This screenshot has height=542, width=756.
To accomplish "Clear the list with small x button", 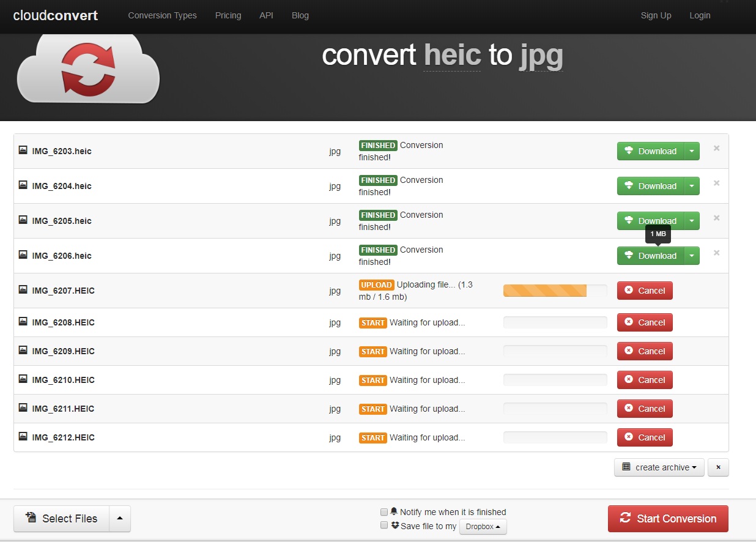I will point(718,467).
